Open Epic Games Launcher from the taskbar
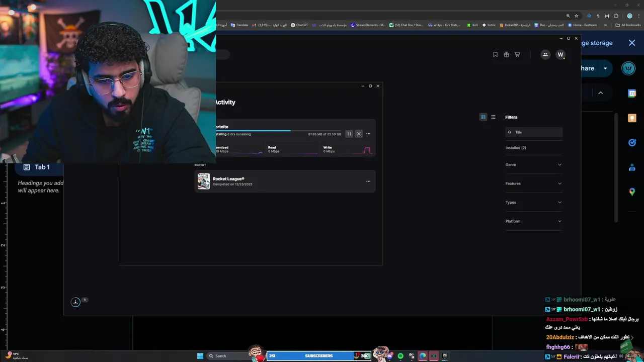Image resolution: width=644 pixels, height=362 pixels. pos(445,356)
